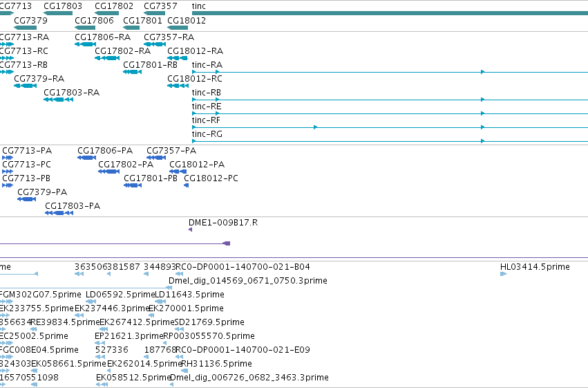
Task: Select EST HL03414.5prime
Action: [535, 267]
